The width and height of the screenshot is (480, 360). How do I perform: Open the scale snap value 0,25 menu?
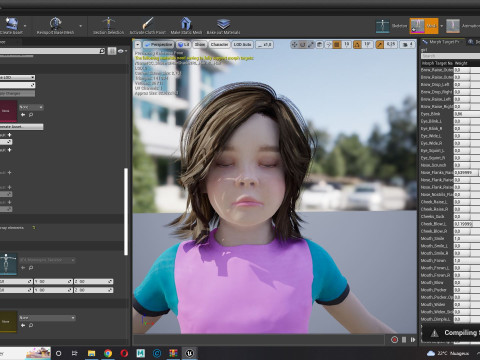(x=391, y=44)
